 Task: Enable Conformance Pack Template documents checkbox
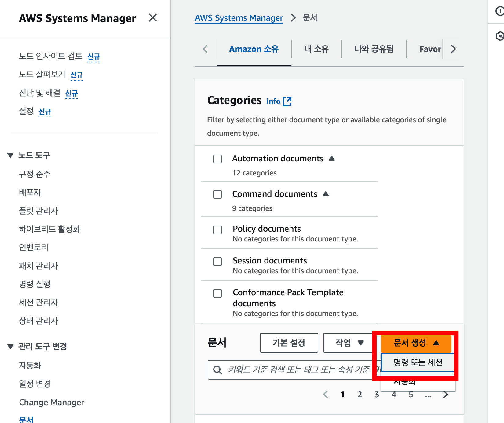point(217,293)
